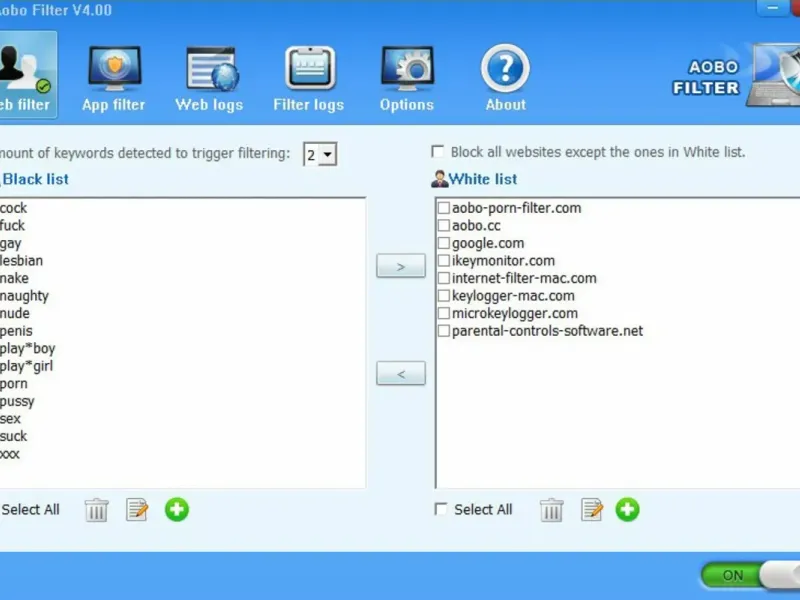
Task: Check aobo-porn-filter.com in White list
Action: (x=444, y=208)
